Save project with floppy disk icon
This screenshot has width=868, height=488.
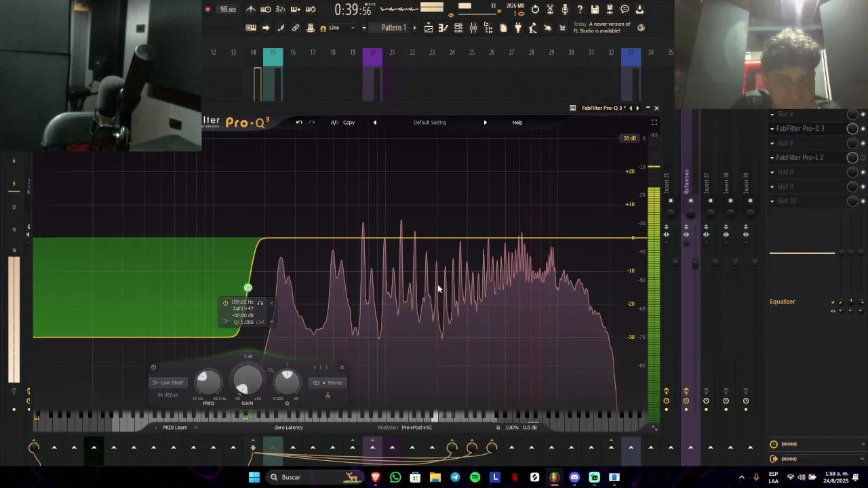point(595,9)
